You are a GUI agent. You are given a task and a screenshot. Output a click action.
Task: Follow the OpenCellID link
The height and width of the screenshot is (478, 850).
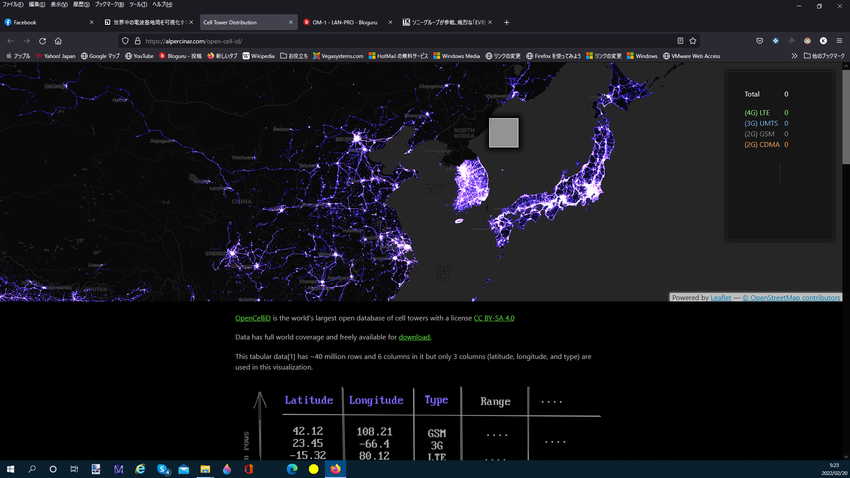[x=253, y=318]
